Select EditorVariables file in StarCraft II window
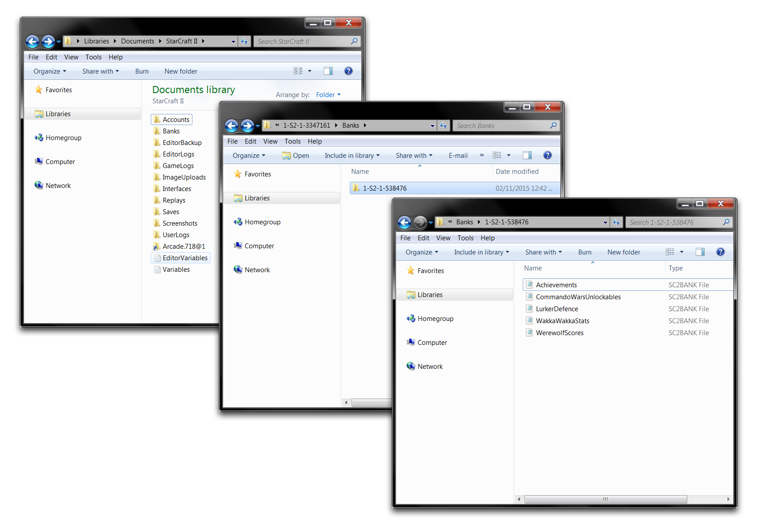The image size is (760, 532). 181,258
